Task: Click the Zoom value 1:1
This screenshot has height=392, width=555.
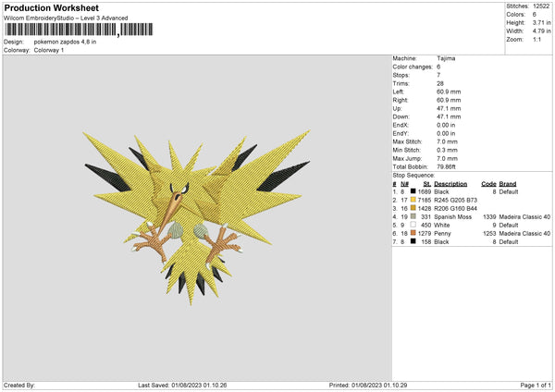Action: click(x=536, y=39)
